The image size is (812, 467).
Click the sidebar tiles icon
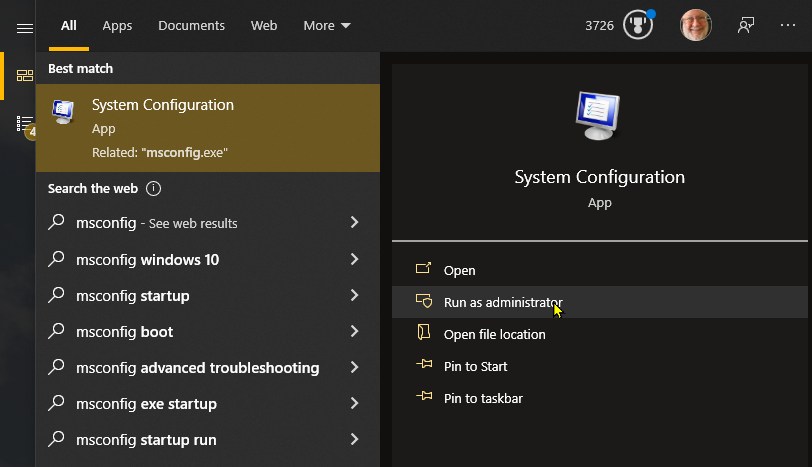pyautogui.click(x=25, y=76)
